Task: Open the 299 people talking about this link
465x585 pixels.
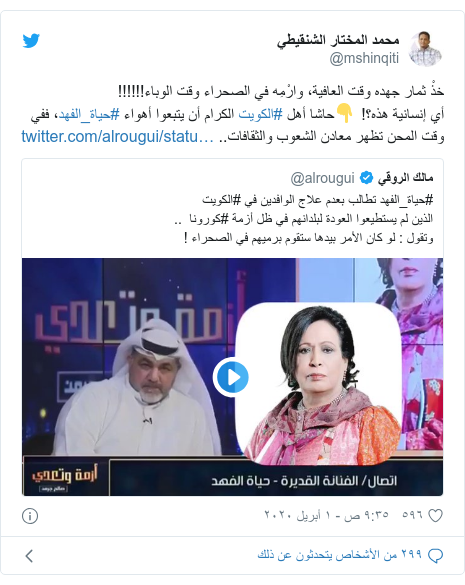Action: coord(340,555)
